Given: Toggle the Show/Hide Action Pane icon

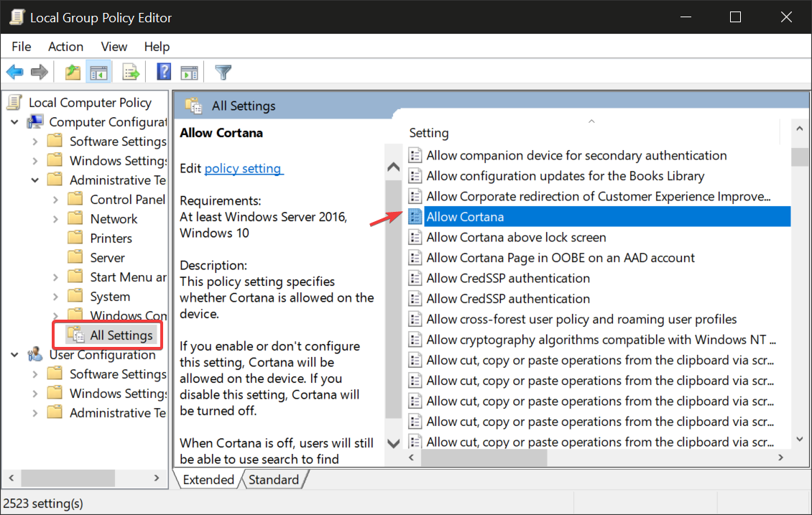Looking at the screenshot, I should [x=189, y=73].
